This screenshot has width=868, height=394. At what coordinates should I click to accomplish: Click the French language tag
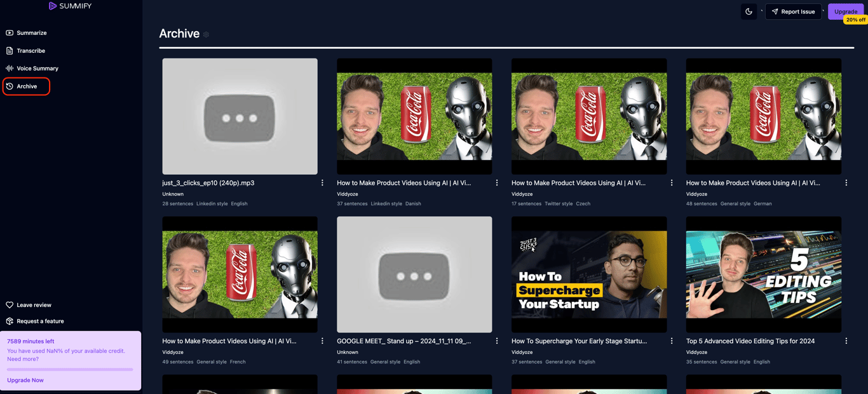click(238, 362)
